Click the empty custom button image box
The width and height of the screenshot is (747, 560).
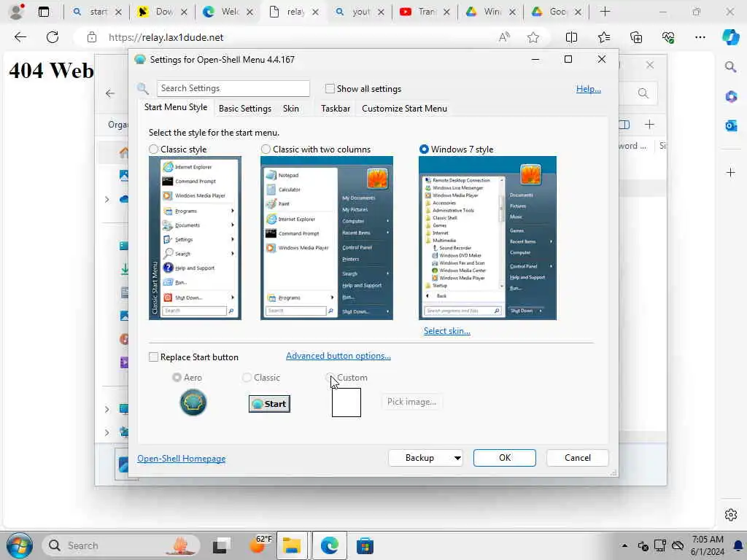coord(347,402)
